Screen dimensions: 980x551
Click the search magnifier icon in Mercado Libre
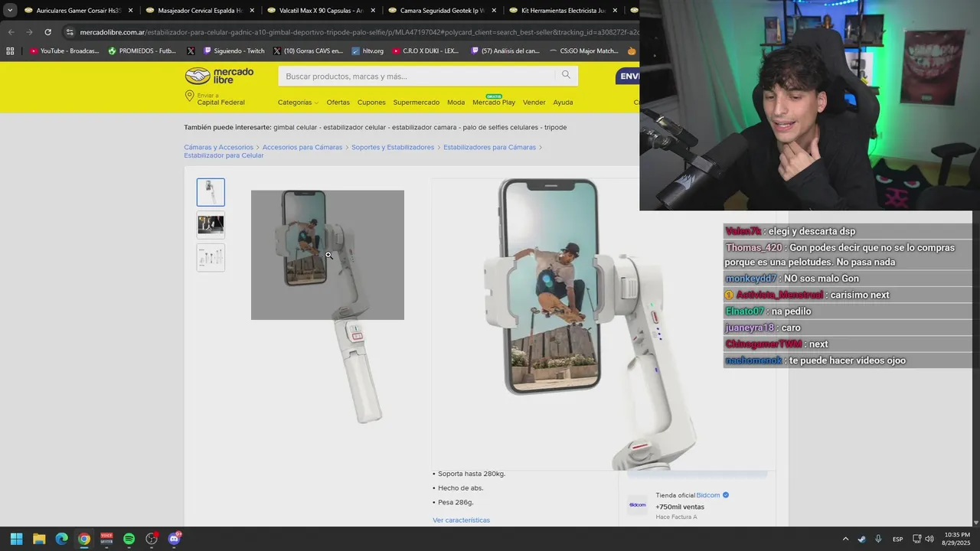[566, 75]
